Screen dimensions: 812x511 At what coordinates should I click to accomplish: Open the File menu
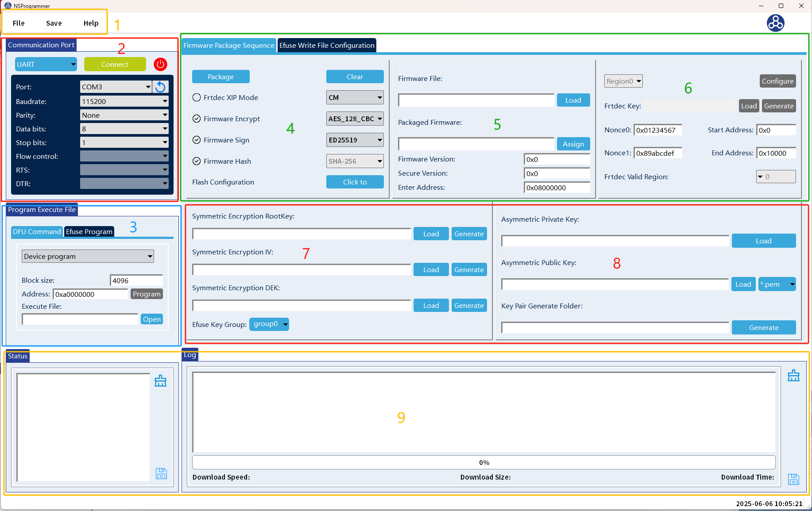tap(19, 23)
